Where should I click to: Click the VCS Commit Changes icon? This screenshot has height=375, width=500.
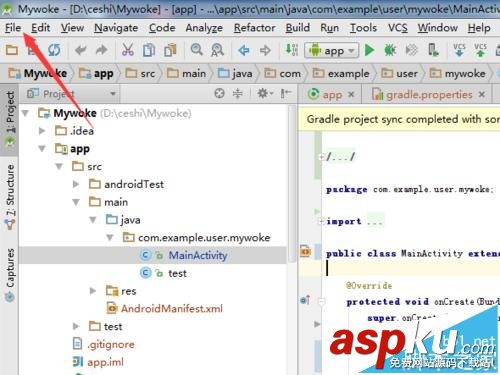(480, 50)
